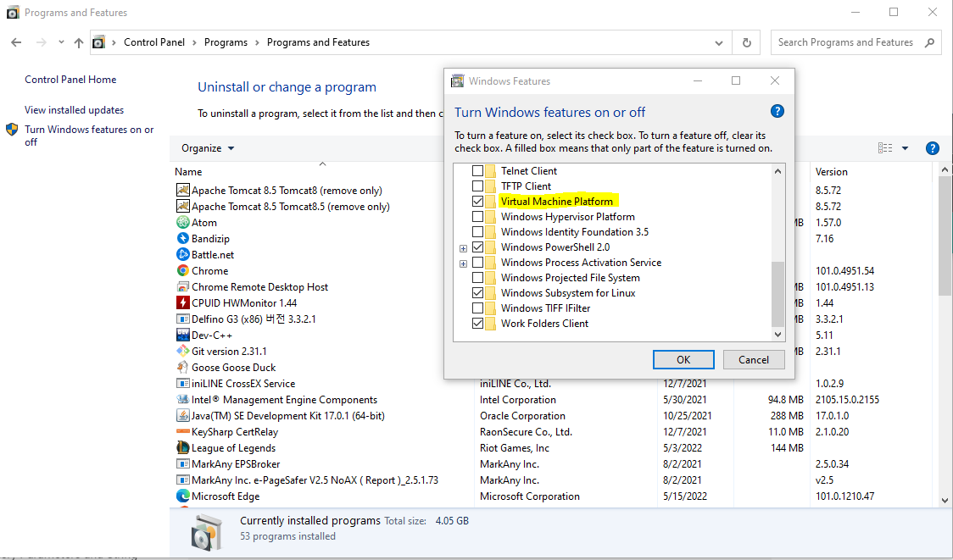This screenshot has width=953, height=560.
Task: Check the Windows TIFF IFilter checkbox
Action: pos(477,308)
